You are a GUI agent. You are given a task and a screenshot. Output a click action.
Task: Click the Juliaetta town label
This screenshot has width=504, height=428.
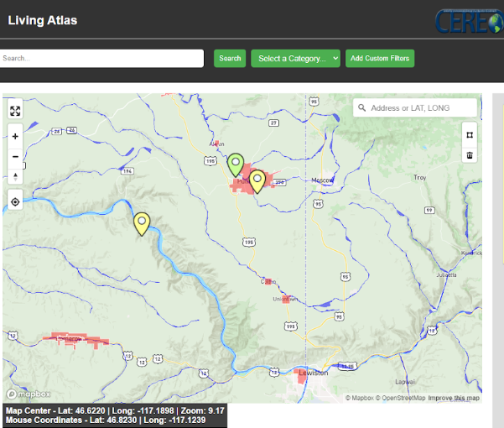446,275
